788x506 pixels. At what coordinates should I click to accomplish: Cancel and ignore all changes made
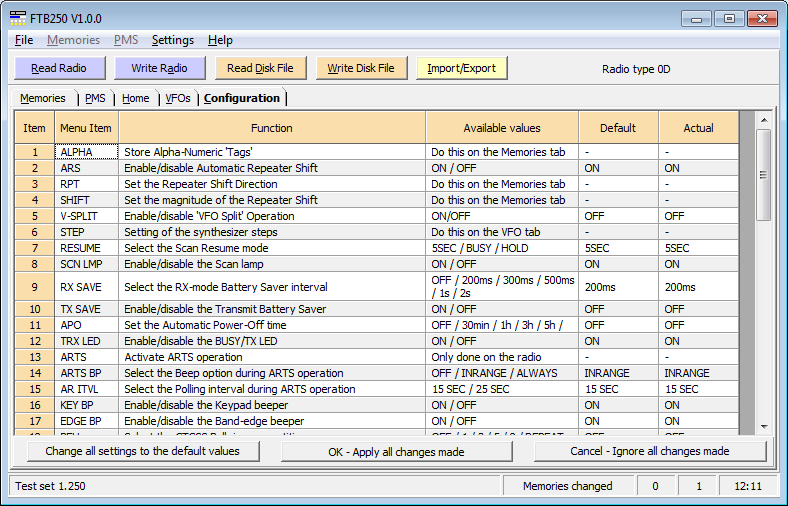pos(650,452)
